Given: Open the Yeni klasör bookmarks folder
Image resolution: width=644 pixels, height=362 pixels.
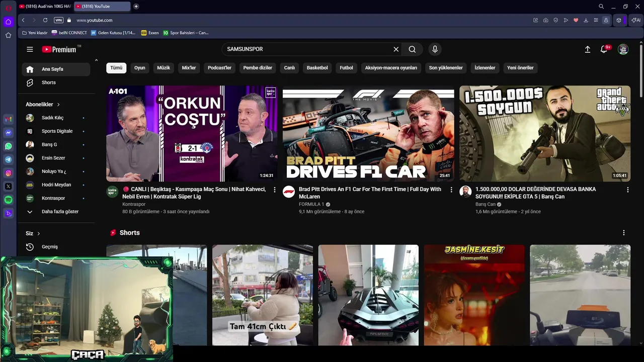Looking at the screenshot, I should click(35, 33).
